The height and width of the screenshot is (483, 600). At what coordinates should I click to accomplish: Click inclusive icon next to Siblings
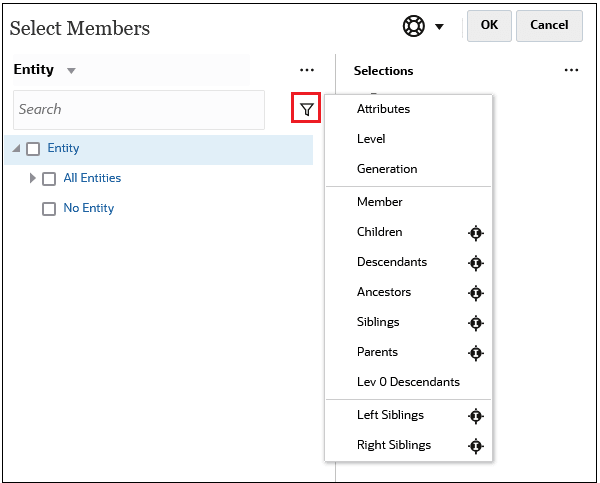[476, 323]
